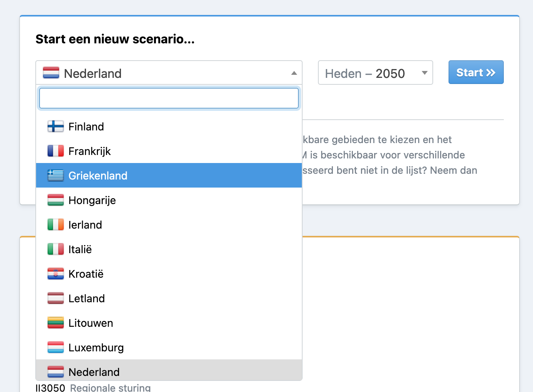533x392 pixels.
Task: Click the Italian flag icon
Action: 56,249
